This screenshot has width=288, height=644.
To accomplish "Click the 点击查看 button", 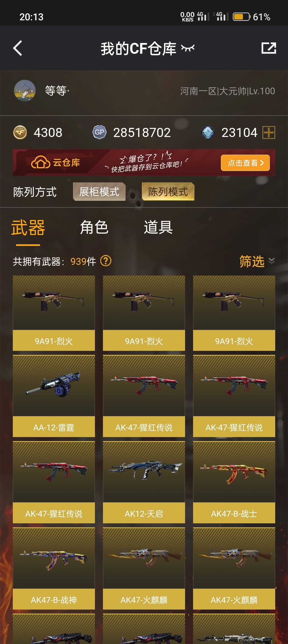I will pos(245,163).
